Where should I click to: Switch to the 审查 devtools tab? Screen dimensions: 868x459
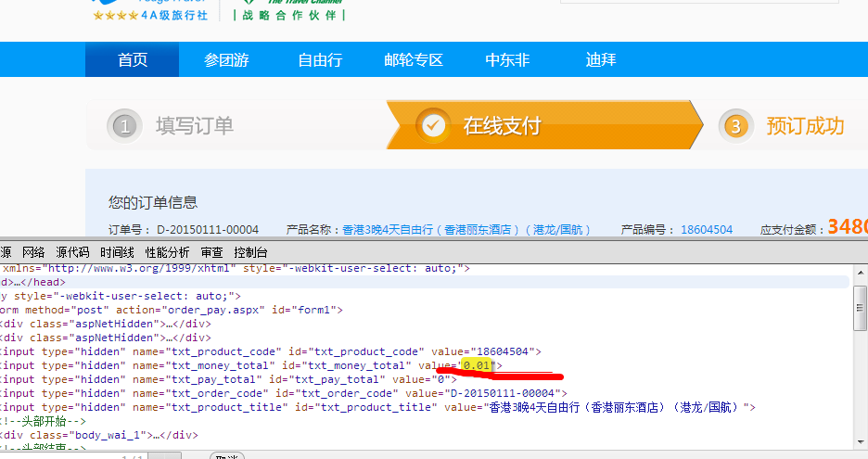pos(211,252)
